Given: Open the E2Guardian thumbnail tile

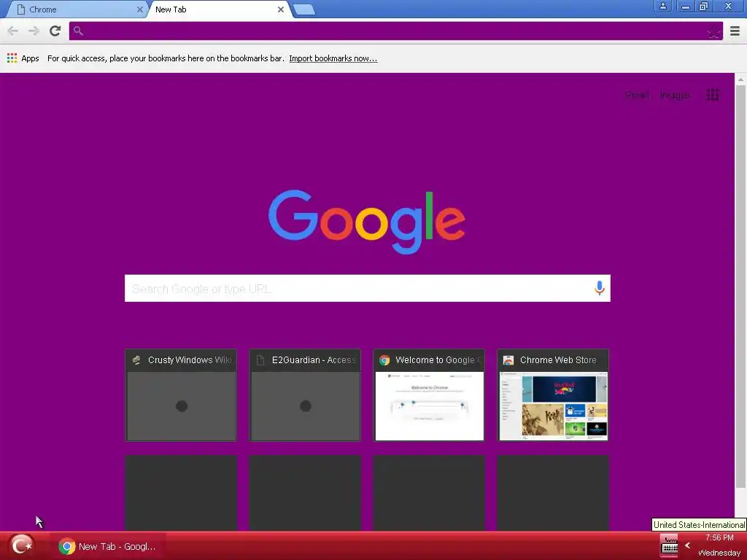Looking at the screenshot, I should point(305,395).
